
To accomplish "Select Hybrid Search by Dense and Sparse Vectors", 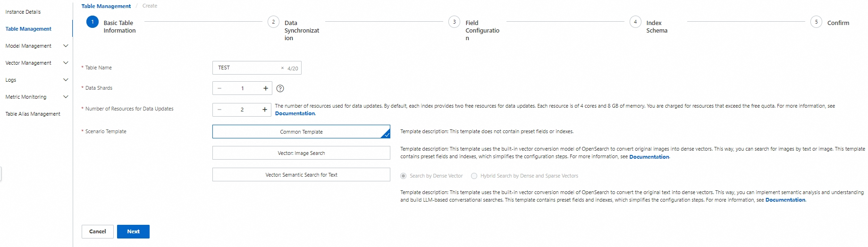I will [474, 176].
